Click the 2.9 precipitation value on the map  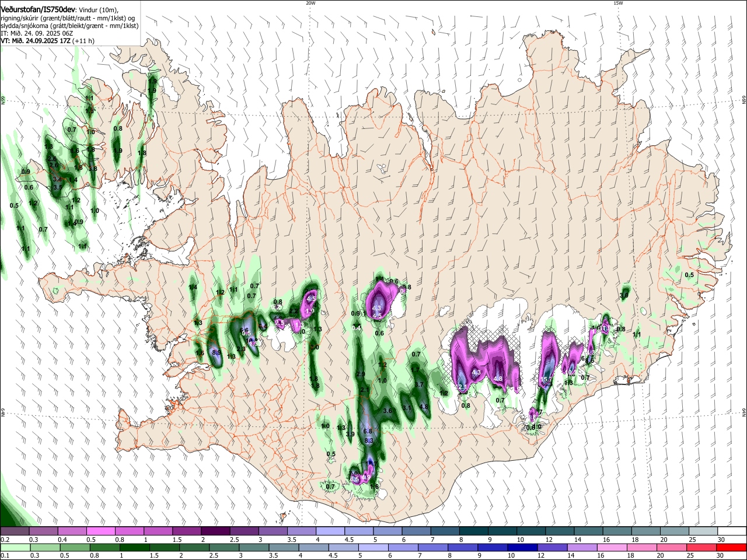361,374
